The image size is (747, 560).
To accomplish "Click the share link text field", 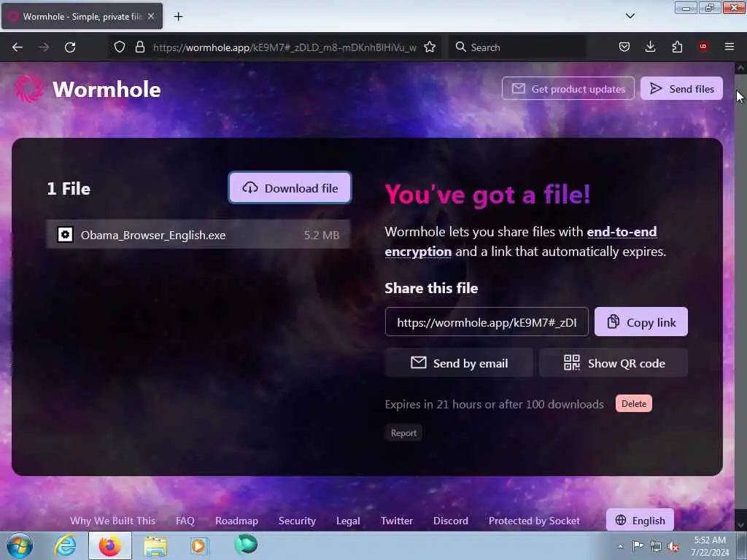I will click(x=487, y=322).
